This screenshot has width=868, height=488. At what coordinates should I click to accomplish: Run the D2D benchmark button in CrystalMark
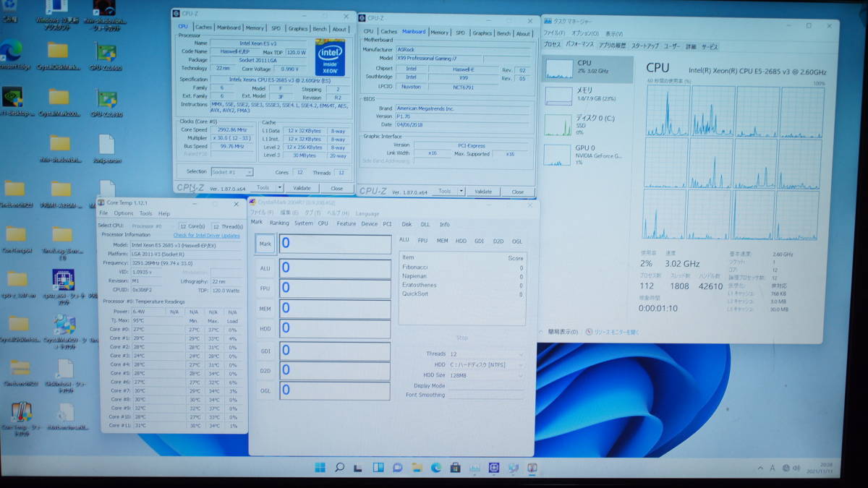[265, 372]
